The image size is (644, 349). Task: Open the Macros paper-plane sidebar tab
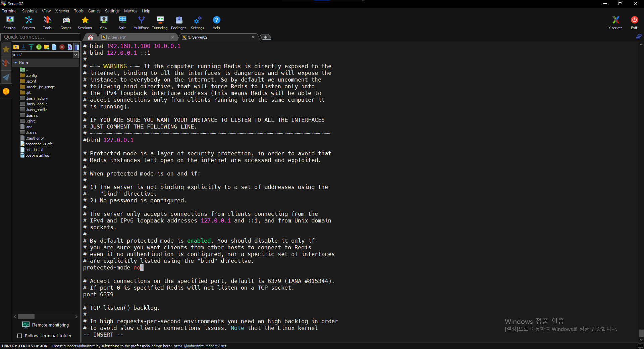click(x=6, y=77)
